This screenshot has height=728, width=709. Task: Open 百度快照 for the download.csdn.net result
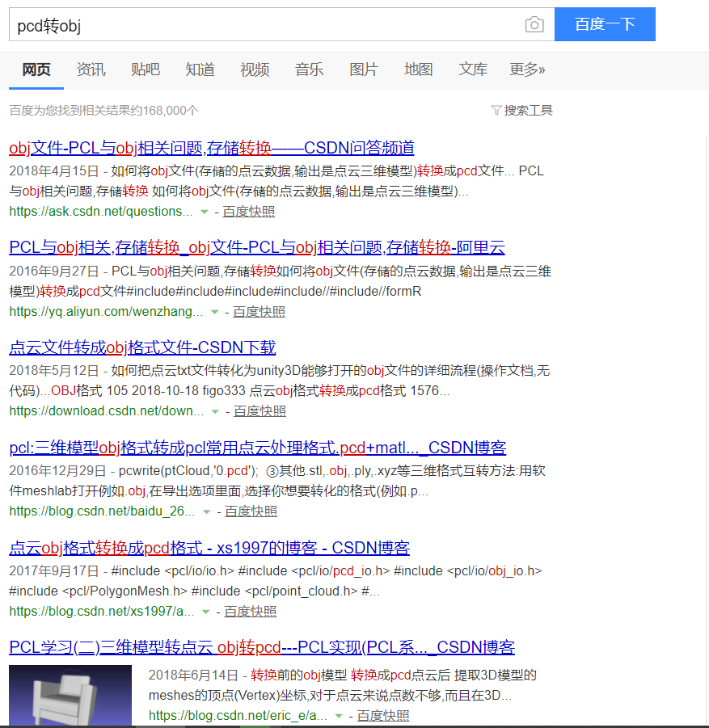[260, 411]
